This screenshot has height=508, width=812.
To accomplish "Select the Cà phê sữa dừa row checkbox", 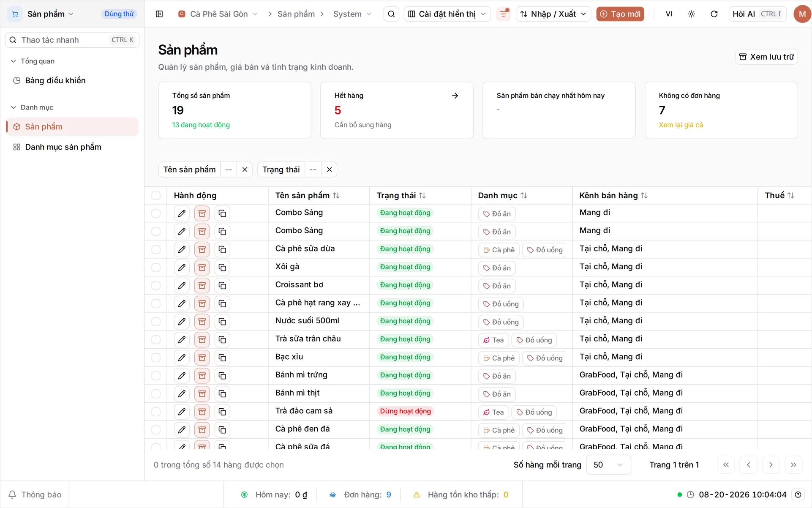I will point(156,249).
